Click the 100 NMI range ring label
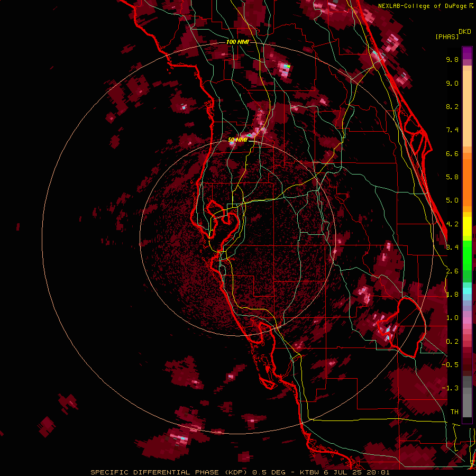This screenshot has height=476, width=476. point(237,42)
